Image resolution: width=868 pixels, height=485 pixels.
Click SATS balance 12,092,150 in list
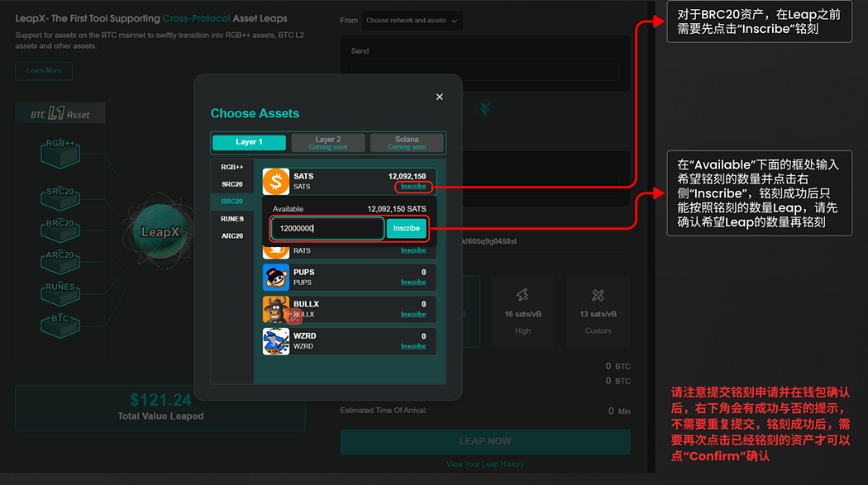pos(407,177)
